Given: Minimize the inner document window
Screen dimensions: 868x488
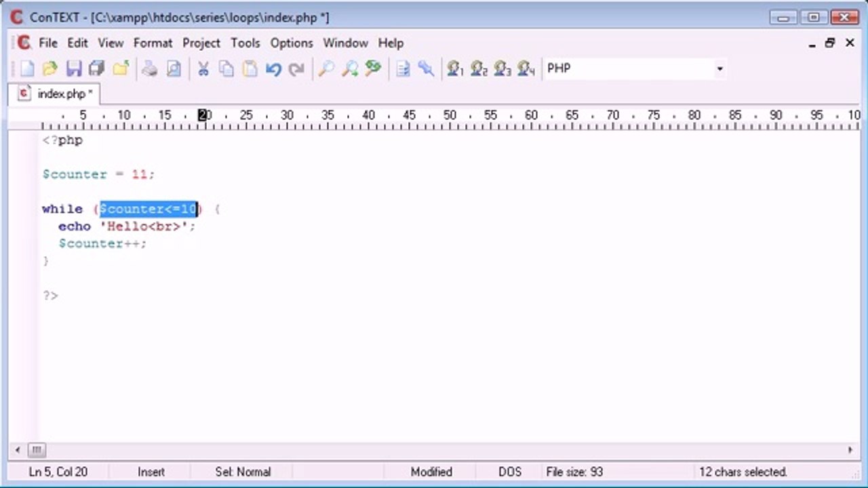Looking at the screenshot, I should coord(812,43).
